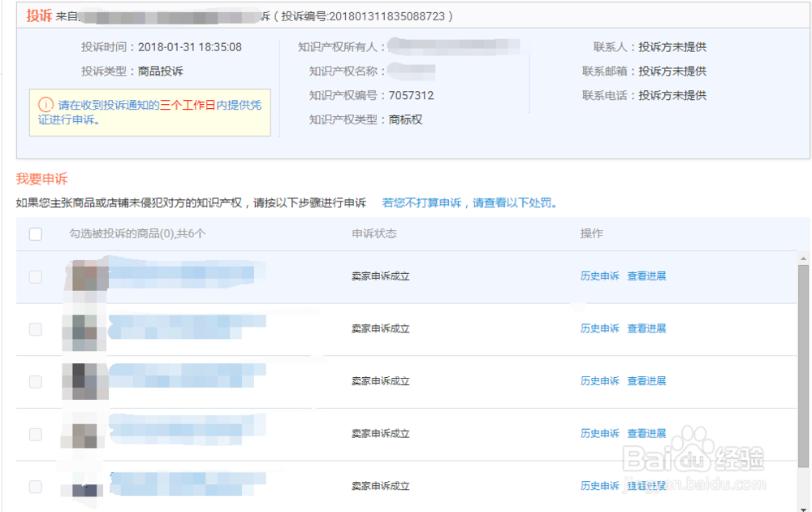812x512 pixels.
Task: Click the 我要申诉 section heading
Action: pyautogui.click(x=42, y=179)
